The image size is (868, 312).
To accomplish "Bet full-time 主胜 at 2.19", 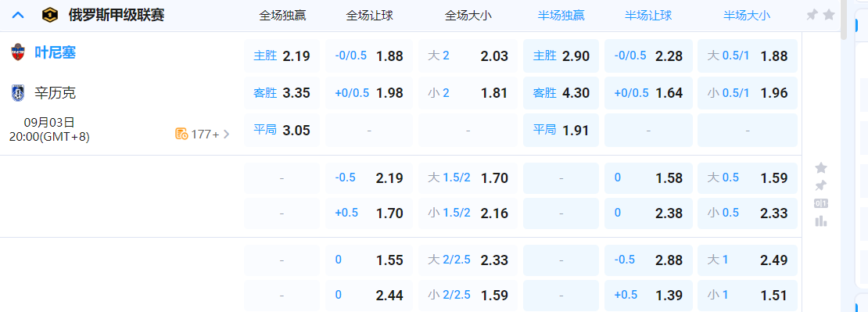I will 282,56.
